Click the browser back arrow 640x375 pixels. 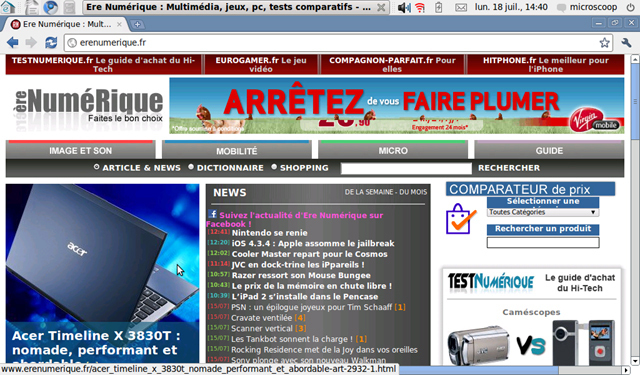pyautogui.click(x=13, y=42)
